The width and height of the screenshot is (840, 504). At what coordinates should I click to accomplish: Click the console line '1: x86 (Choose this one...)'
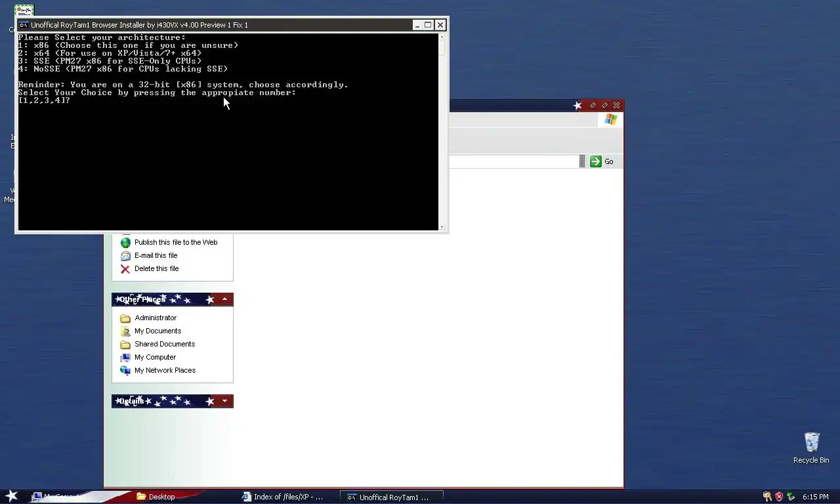pos(128,45)
